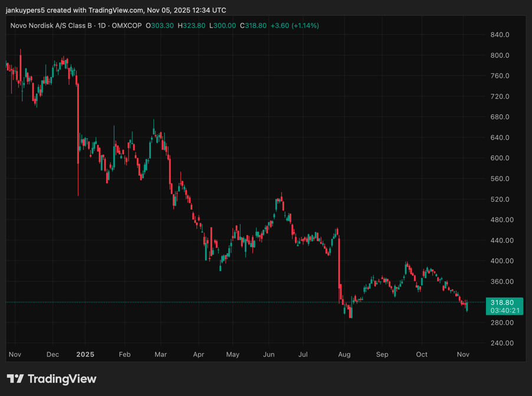The width and height of the screenshot is (532, 396).
Task: Click the close value C318.80
Action: coord(253,26)
